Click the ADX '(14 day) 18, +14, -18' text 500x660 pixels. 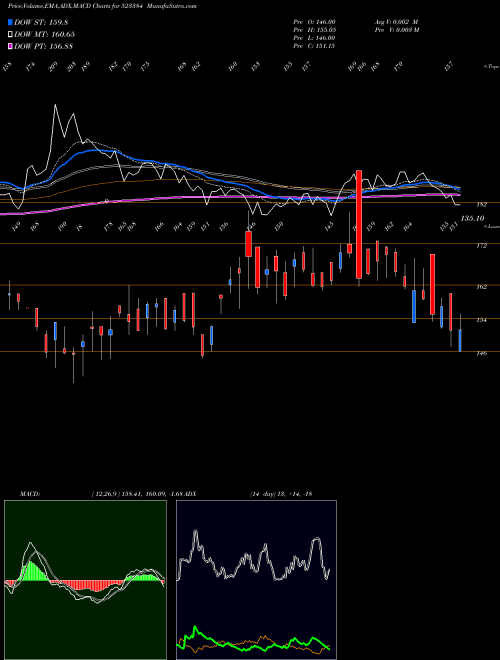281,494
